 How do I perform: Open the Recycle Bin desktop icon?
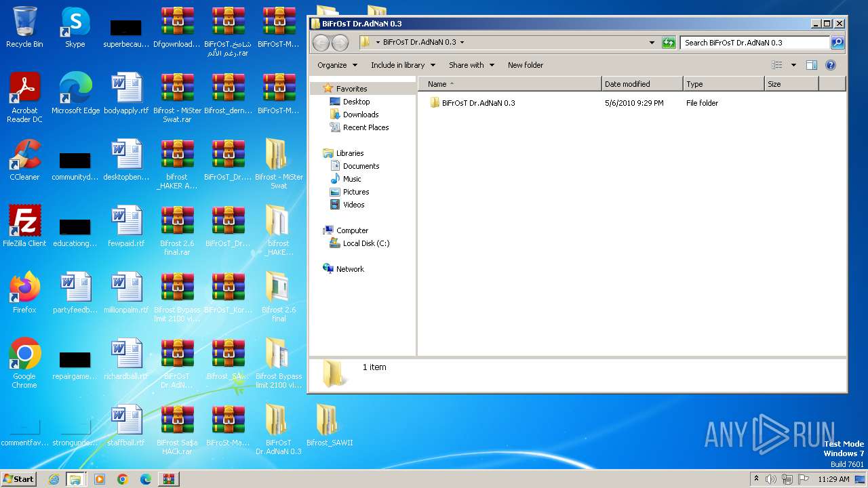[24, 27]
